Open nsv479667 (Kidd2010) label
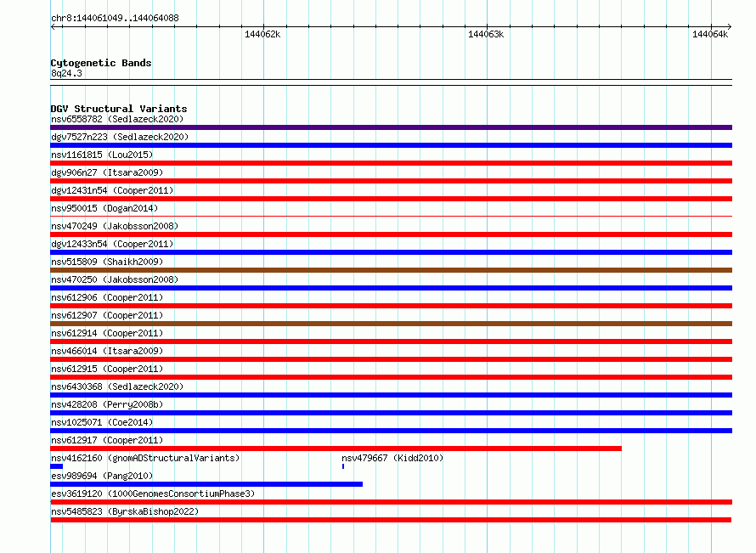The height and width of the screenshot is (553, 756). (x=392, y=458)
